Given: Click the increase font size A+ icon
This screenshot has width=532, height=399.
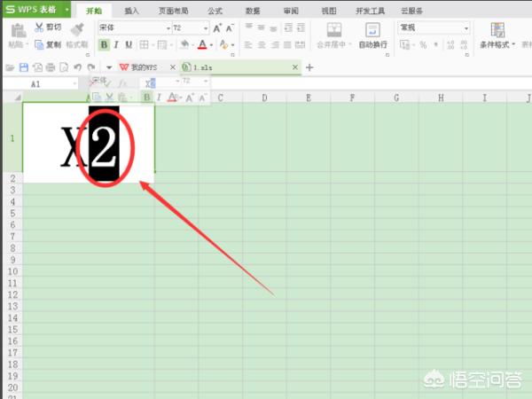Looking at the screenshot, I should pos(216,27).
